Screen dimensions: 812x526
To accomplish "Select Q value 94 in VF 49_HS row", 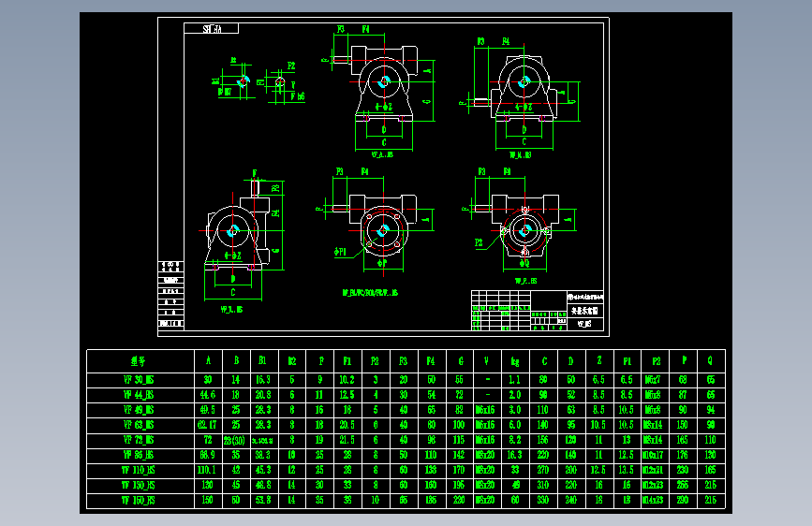I will click(711, 410).
